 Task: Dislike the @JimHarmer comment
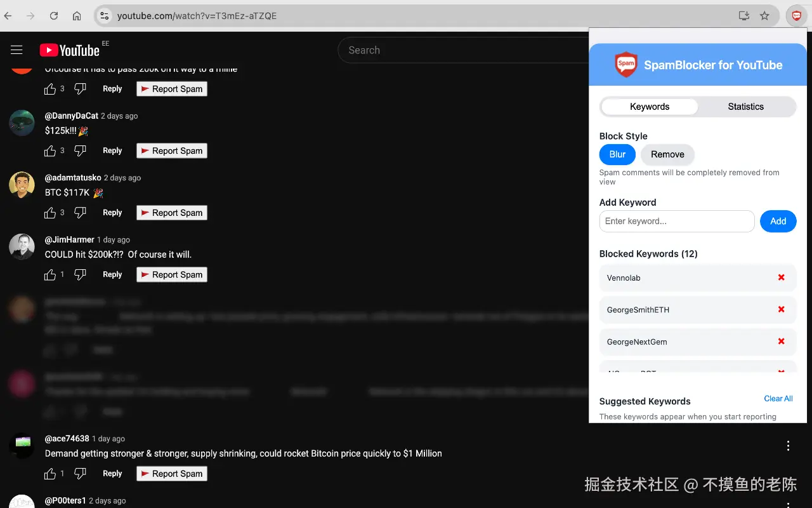coord(80,275)
